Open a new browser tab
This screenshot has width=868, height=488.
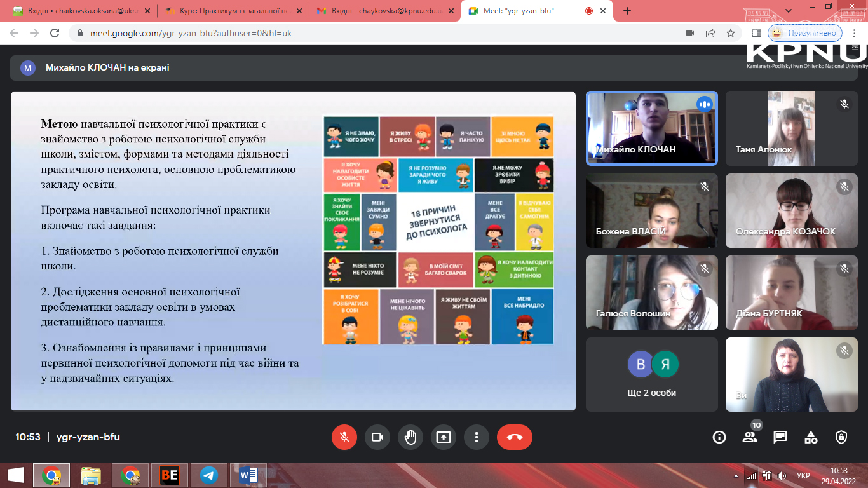point(627,11)
